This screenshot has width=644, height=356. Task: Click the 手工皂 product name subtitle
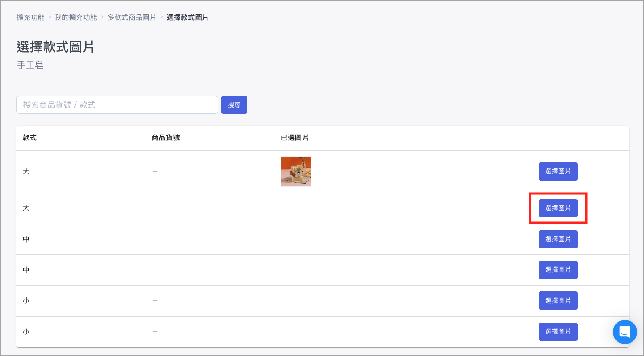click(x=30, y=65)
